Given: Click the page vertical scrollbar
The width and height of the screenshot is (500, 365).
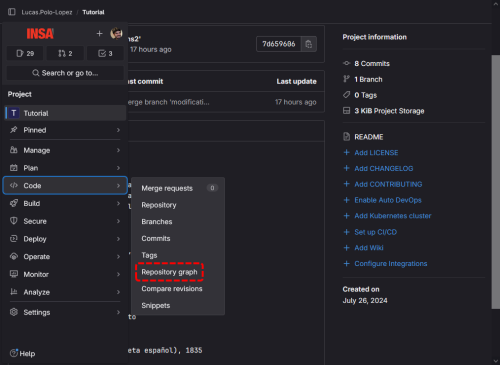Looking at the screenshot, I should coord(496,182).
